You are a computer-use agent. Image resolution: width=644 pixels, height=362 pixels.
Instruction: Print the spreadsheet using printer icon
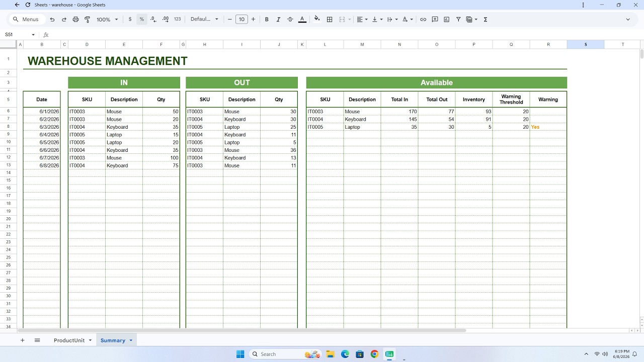(75, 20)
